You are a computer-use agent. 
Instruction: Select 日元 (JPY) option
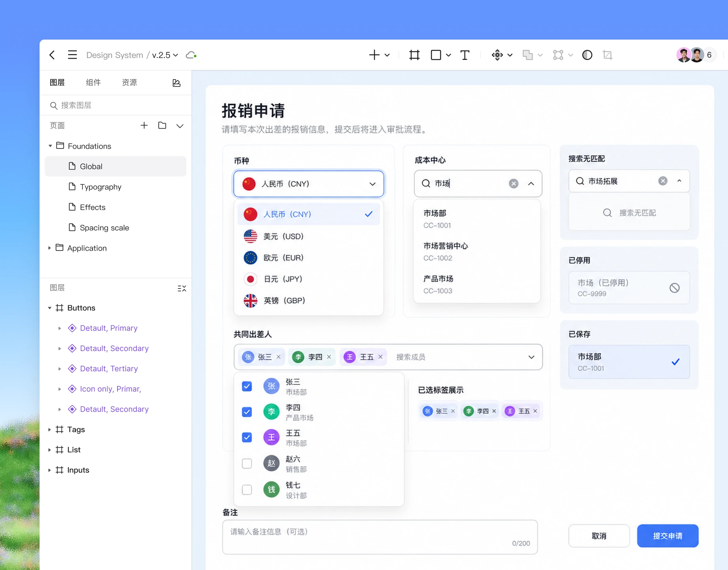click(309, 279)
